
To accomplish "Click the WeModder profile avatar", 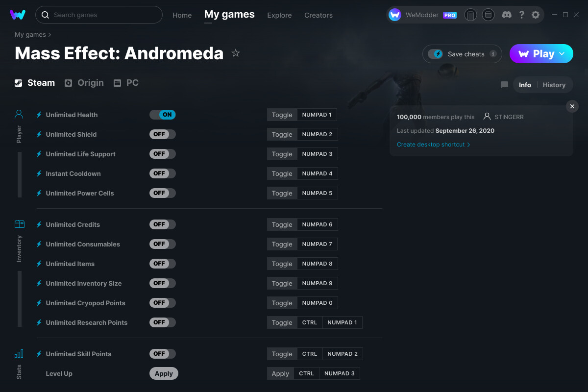I will (x=395, y=15).
